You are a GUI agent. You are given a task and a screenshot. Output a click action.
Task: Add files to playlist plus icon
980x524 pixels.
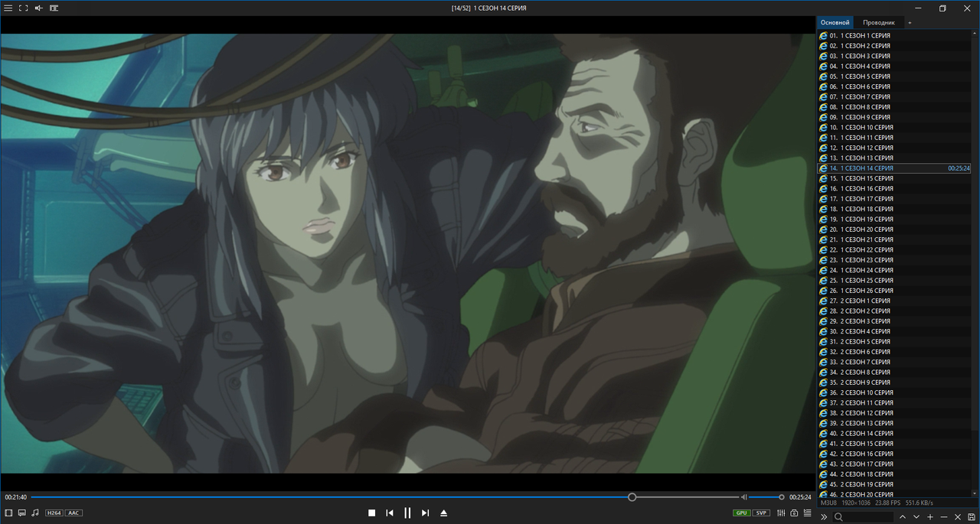tap(930, 517)
